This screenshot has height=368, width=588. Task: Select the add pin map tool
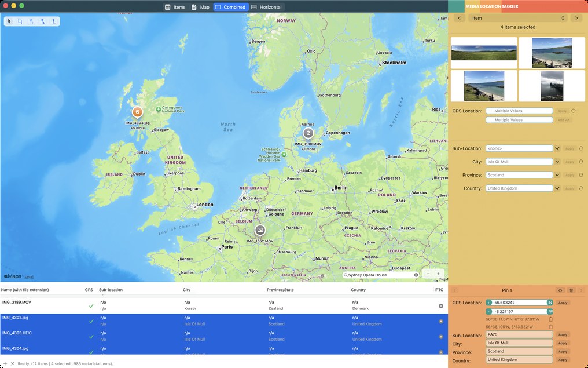pos(31,21)
